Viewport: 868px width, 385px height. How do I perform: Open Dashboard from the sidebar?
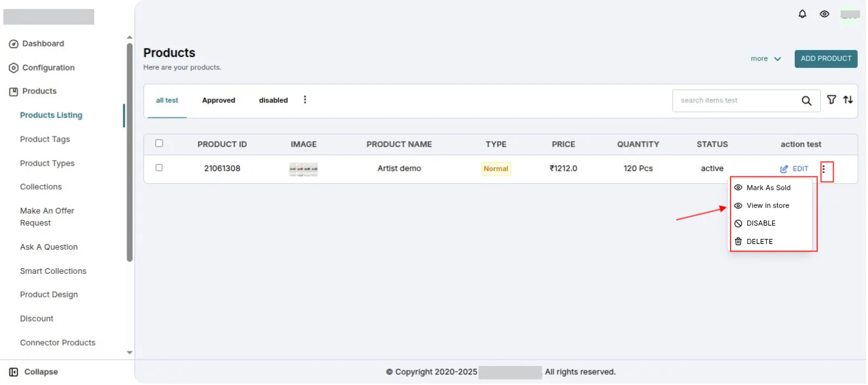[43, 44]
